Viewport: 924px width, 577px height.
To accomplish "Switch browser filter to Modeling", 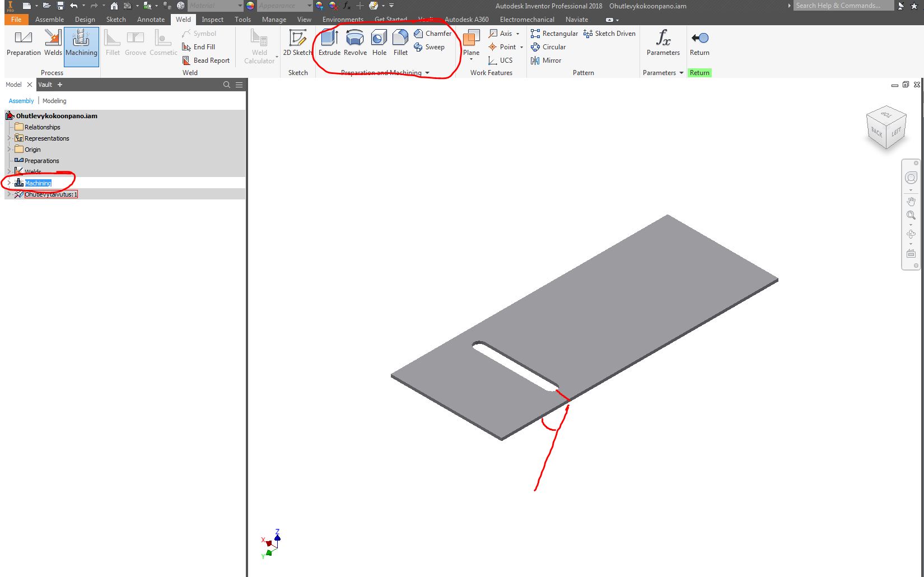I will point(54,101).
